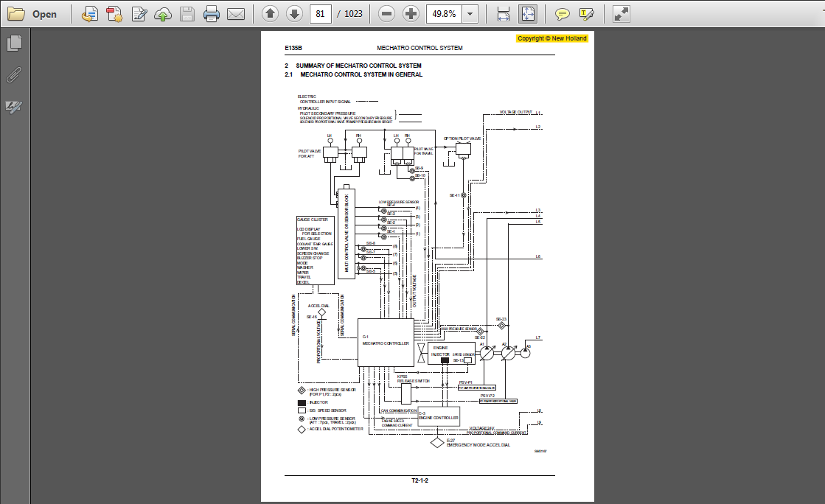Click the upload to cloud icon
The image size is (825, 504).
[x=163, y=14]
